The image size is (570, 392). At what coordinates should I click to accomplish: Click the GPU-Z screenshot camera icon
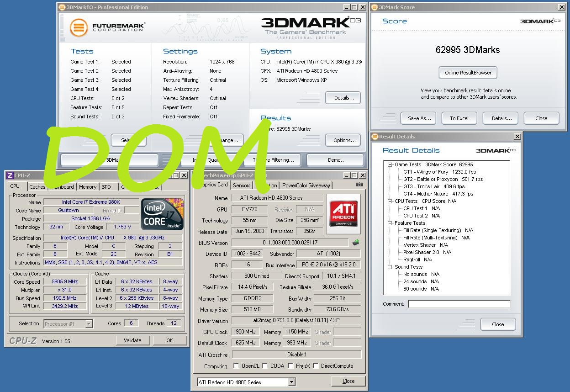(x=359, y=185)
